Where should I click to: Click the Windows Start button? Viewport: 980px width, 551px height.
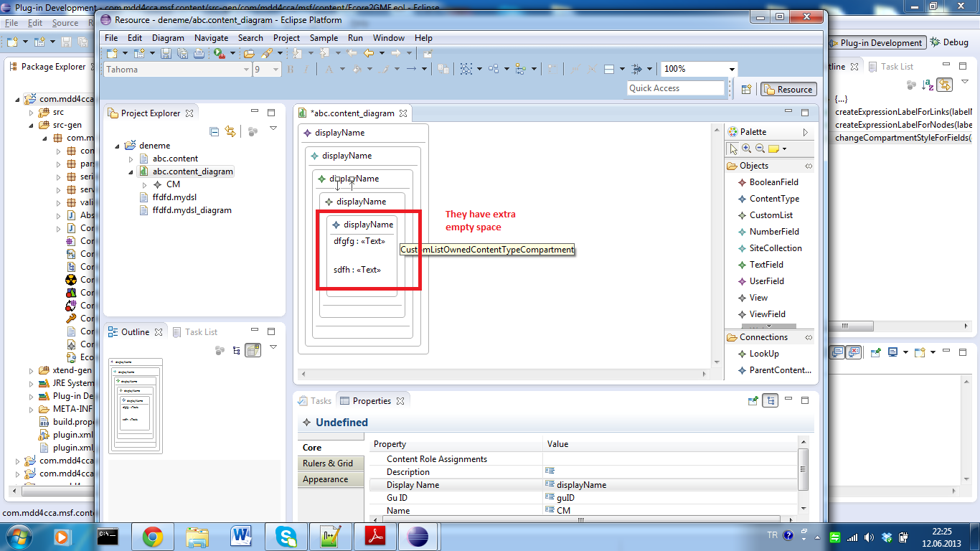pos(19,537)
